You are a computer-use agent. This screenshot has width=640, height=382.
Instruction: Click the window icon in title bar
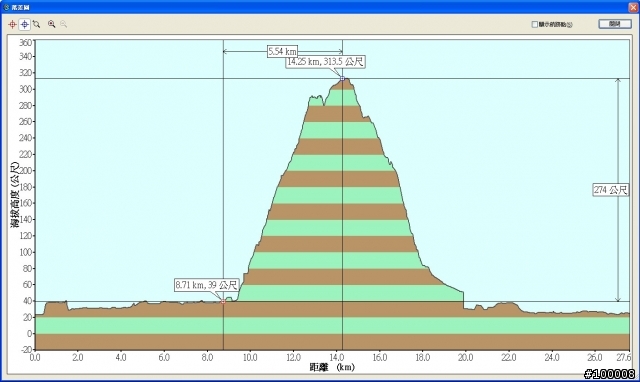coord(6,7)
